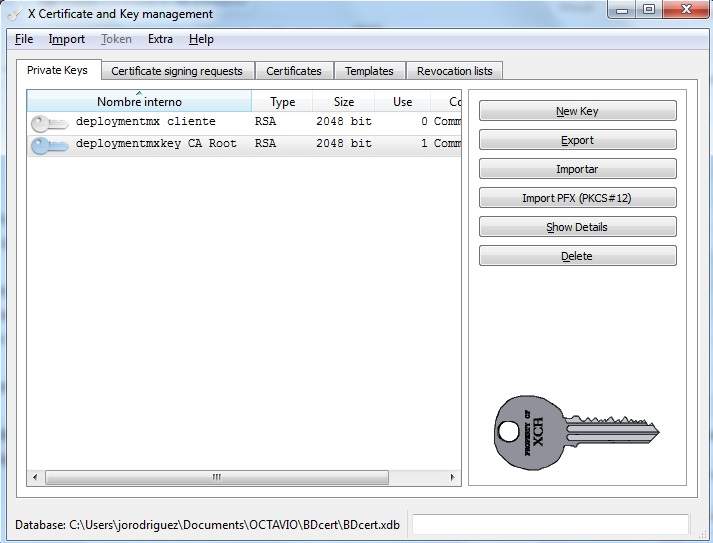Click the horizontal scrollbar right arrow

point(453,477)
